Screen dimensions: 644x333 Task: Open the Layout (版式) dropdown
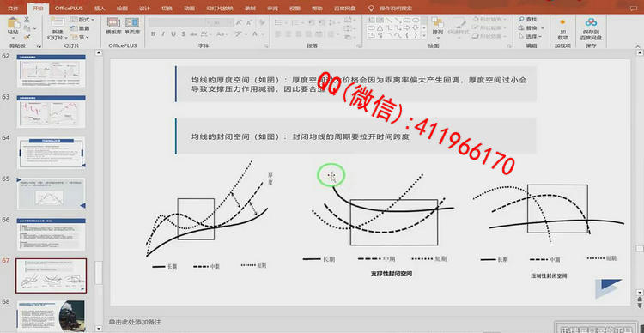pos(82,19)
